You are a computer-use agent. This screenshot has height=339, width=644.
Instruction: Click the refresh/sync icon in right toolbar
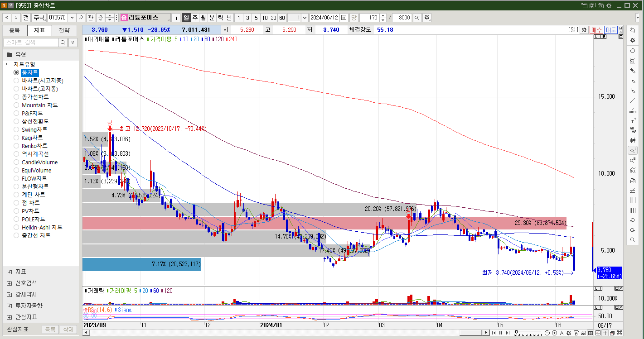click(x=633, y=30)
